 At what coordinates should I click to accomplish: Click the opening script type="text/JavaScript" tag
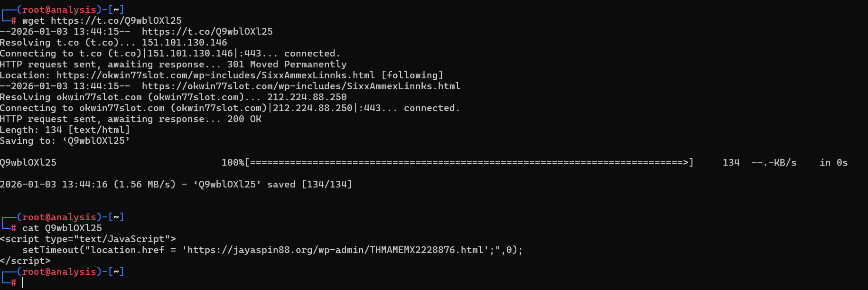tap(88, 239)
